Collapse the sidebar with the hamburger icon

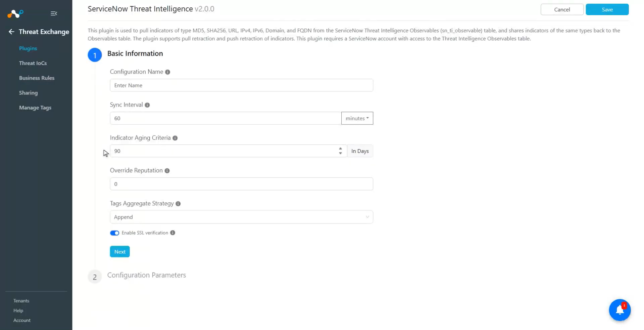[54, 13]
